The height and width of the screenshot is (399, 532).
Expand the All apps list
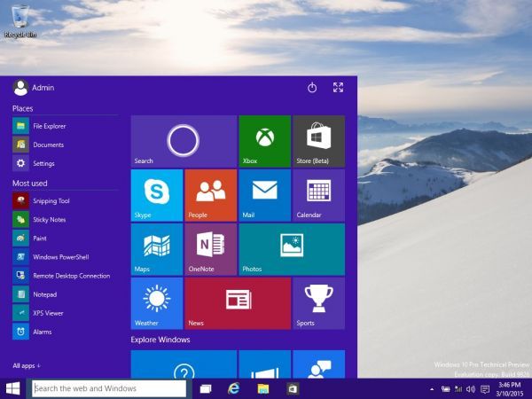[x=27, y=365]
